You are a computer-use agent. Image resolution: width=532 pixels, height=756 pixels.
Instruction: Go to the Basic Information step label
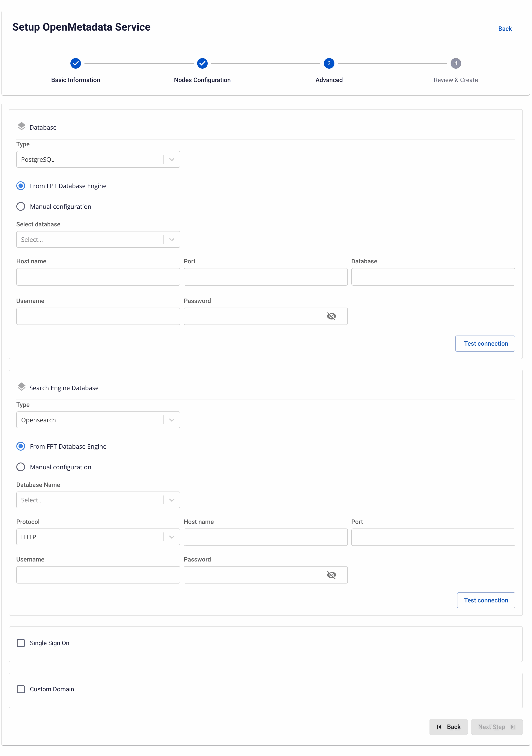tap(76, 80)
